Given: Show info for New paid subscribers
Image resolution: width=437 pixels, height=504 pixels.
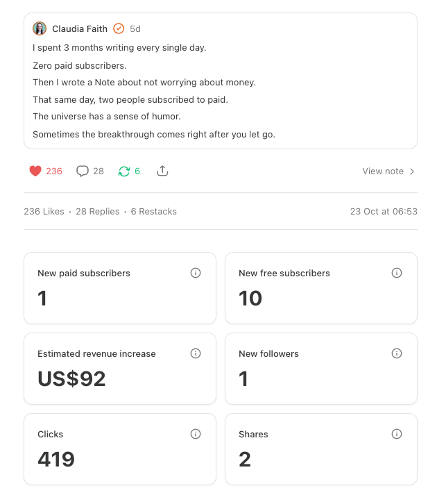Looking at the screenshot, I should click(x=196, y=273).
